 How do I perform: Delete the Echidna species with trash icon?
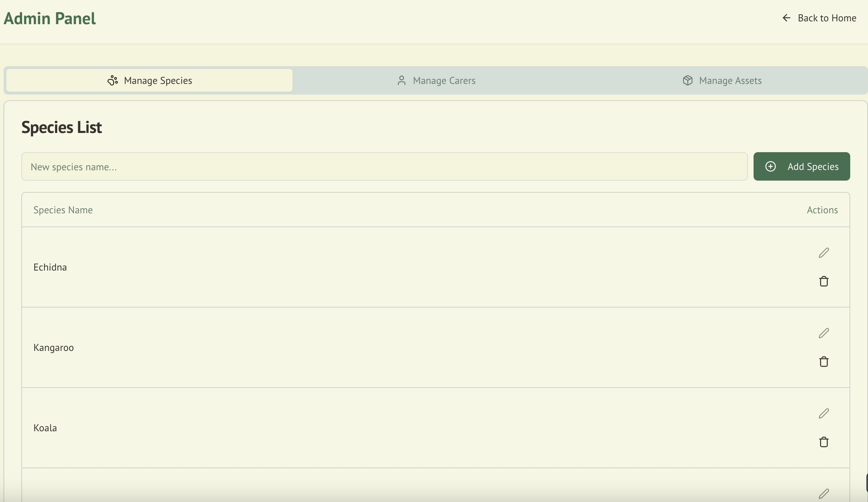coord(824,281)
